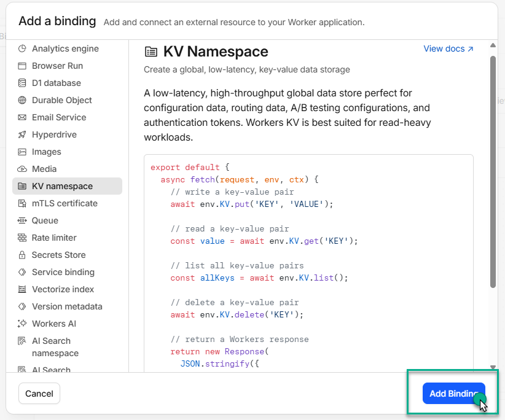Click the Vectorize index icon
The height and width of the screenshot is (420, 505).
coord(22,289)
